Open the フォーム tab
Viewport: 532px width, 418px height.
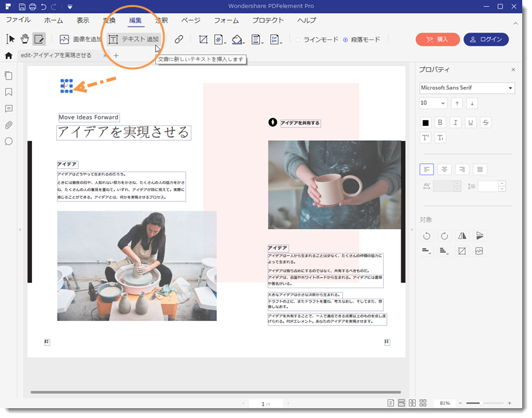(227, 20)
